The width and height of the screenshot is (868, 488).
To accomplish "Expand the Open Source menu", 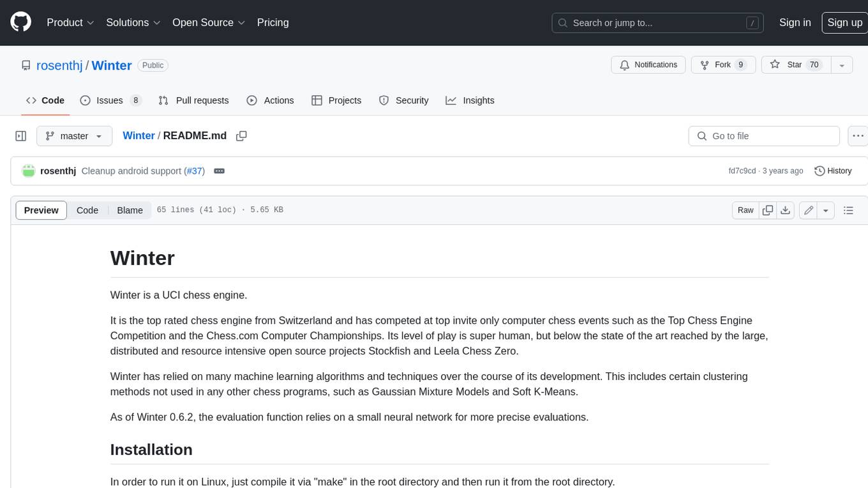I will pos(209,22).
